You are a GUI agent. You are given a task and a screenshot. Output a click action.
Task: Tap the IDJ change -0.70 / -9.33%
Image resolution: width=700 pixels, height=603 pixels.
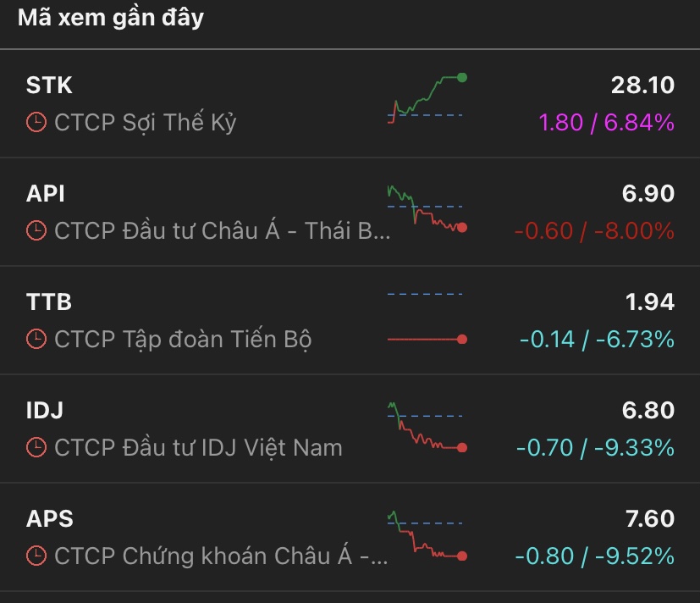pos(594,447)
